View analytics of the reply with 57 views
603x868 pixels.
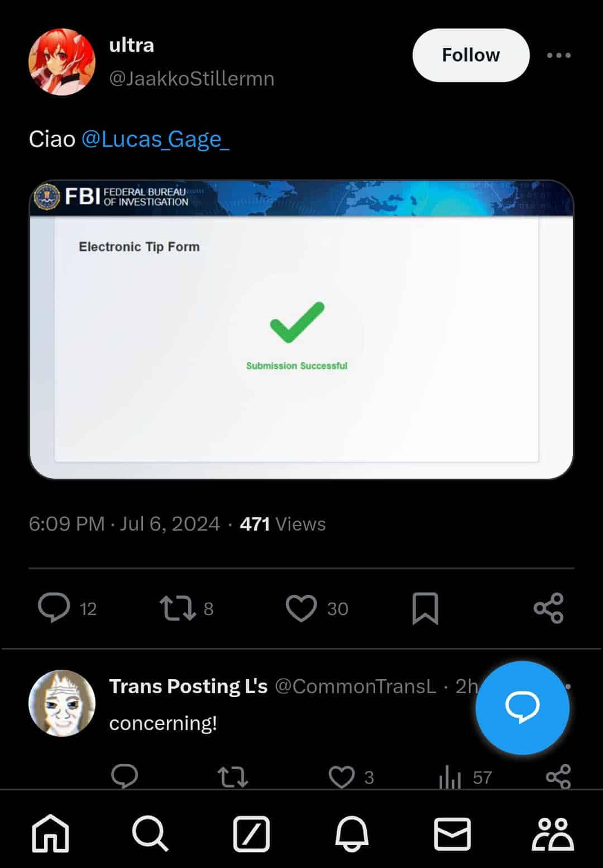pos(450,777)
